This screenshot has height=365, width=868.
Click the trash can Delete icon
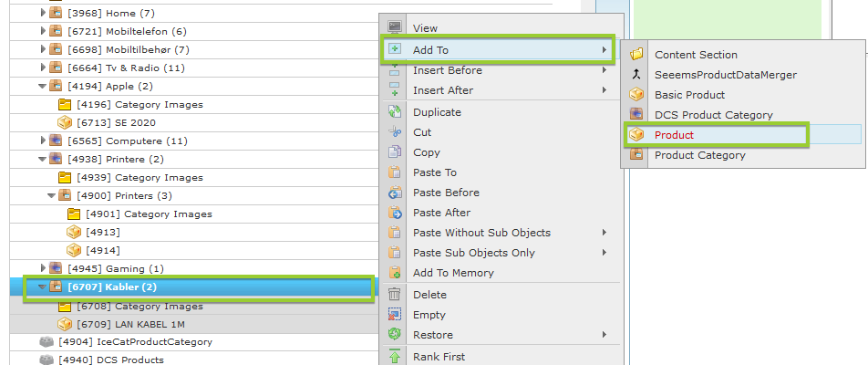[395, 295]
